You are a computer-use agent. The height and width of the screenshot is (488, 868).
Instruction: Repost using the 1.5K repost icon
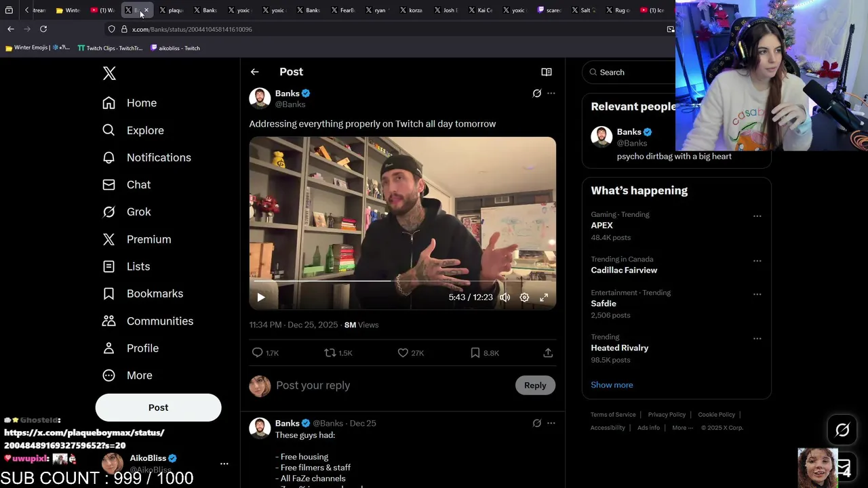point(338,352)
